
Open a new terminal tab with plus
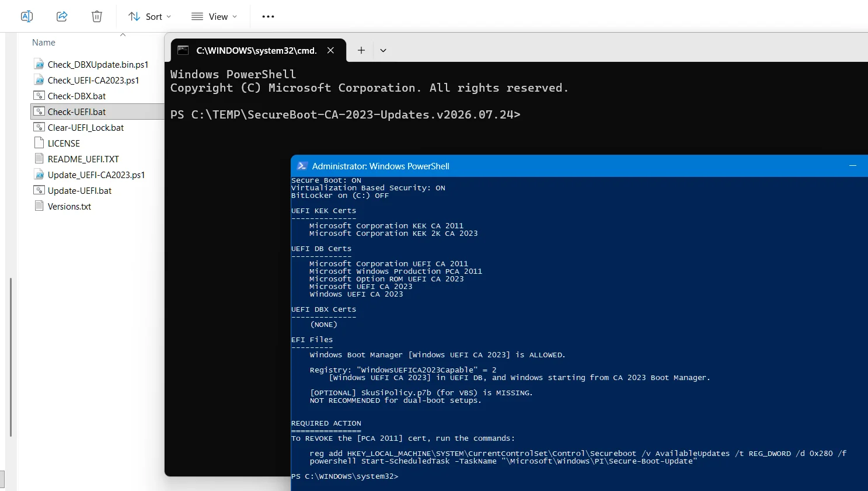[361, 50]
